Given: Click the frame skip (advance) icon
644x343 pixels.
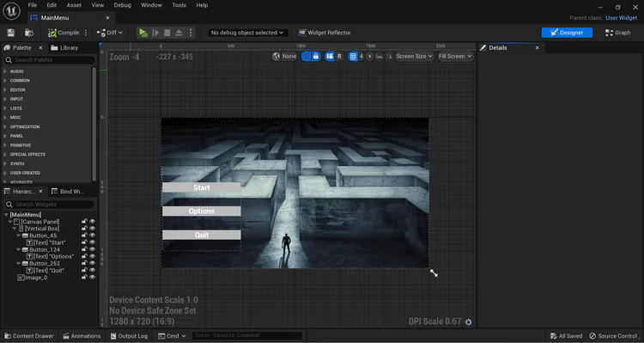Looking at the screenshot, I should tap(155, 33).
